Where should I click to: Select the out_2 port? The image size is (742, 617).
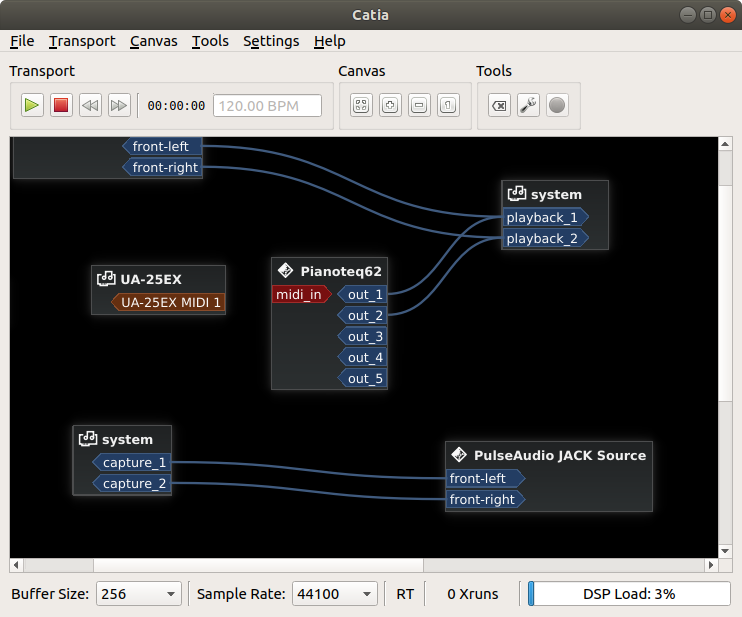coord(362,315)
